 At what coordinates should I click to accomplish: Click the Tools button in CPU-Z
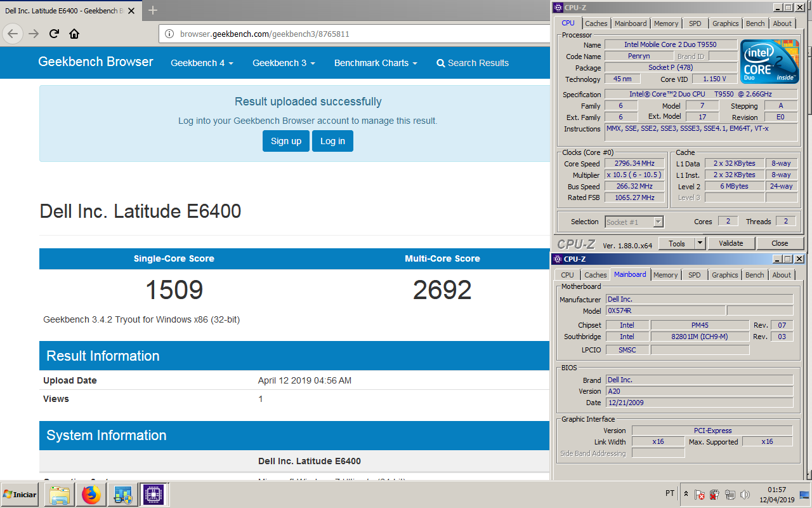tap(677, 243)
